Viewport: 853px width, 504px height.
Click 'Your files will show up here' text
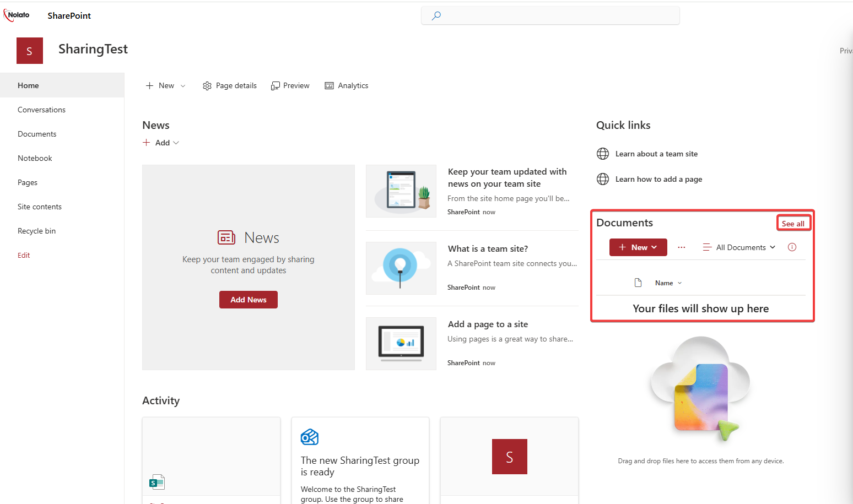[x=700, y=308]
